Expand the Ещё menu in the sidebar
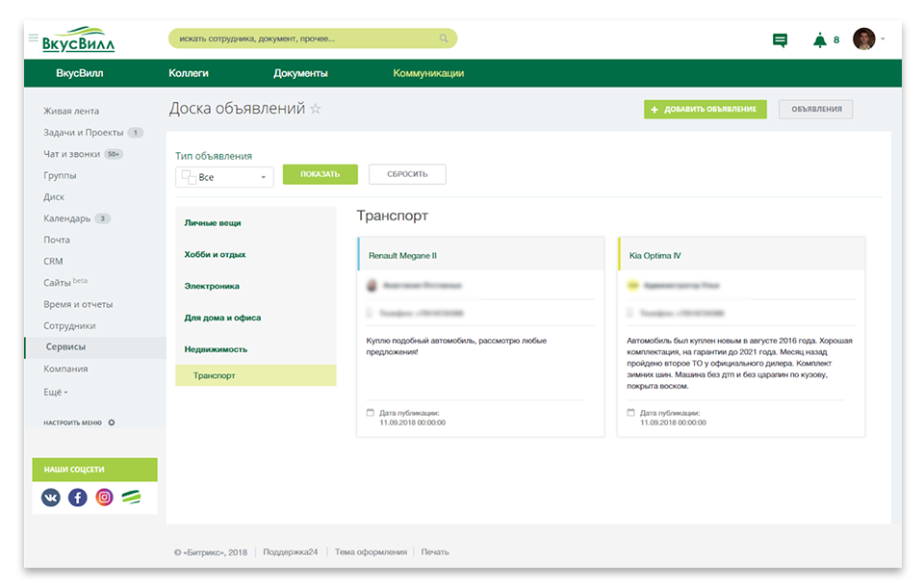Viewport: 924px width, 587px height. [56, 392]
